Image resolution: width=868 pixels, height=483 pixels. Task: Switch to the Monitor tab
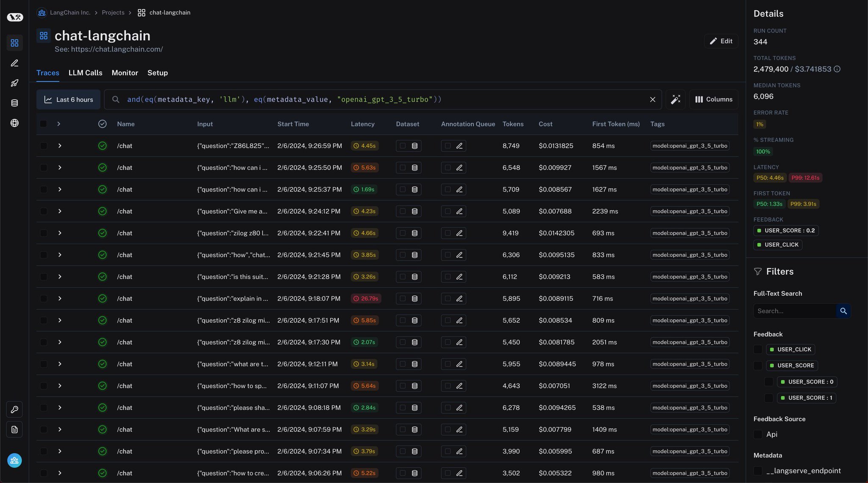[x=125, y=73]
